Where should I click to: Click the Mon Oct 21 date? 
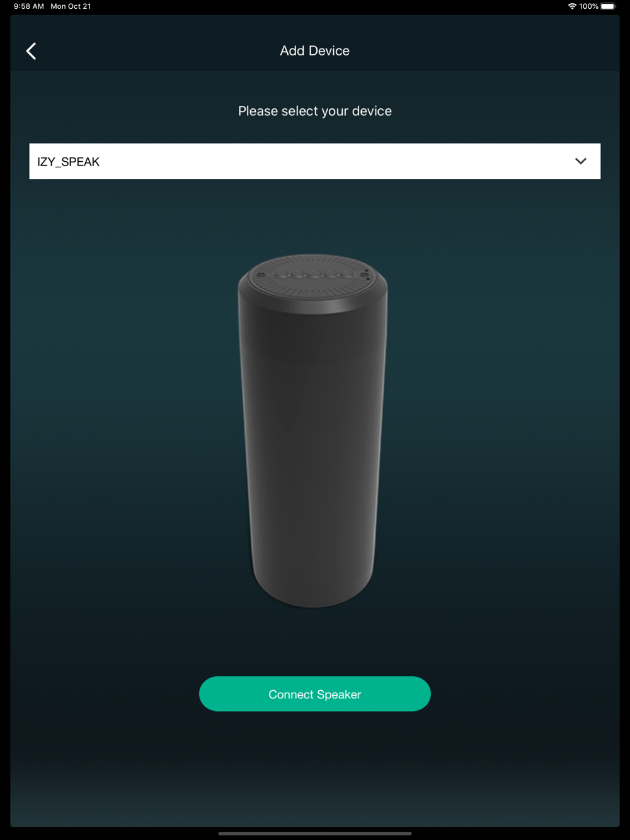pyautogui.click(x=71, y=6)
